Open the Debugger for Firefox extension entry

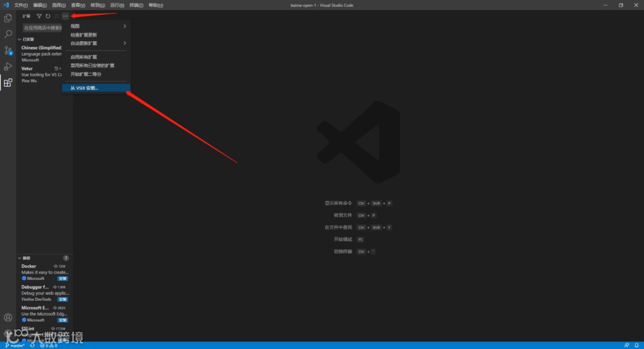click(x=44, y=293)
